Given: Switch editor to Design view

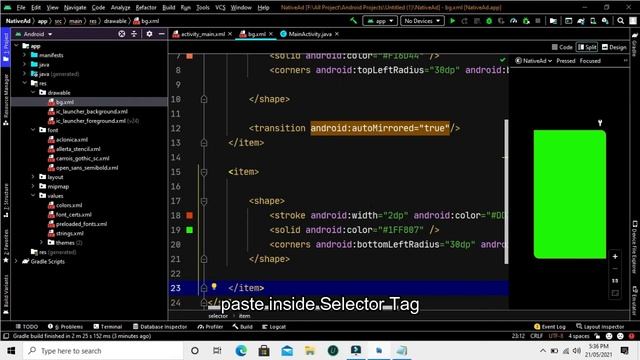Looking at the screenshot, I should tap(614, 47).
